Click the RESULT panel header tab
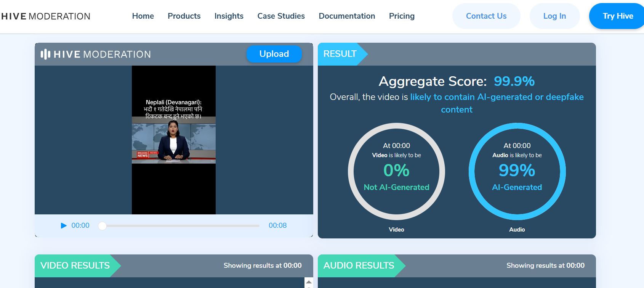The image size is (644, 288). [x=343, y=54]
